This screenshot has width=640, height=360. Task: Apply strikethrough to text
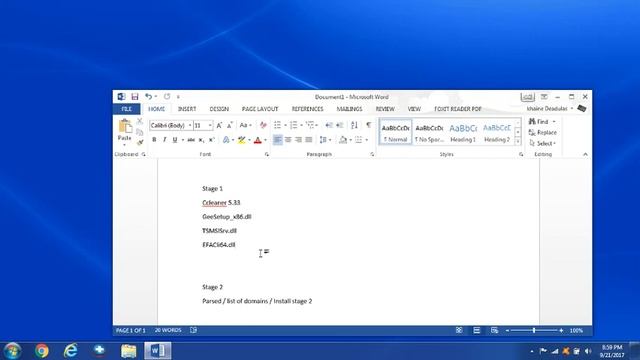click(191, 140)
